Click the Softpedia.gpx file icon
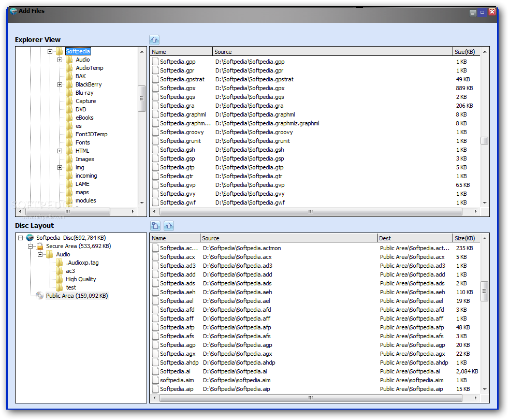The image size is (509, 420). click(155, 88)
